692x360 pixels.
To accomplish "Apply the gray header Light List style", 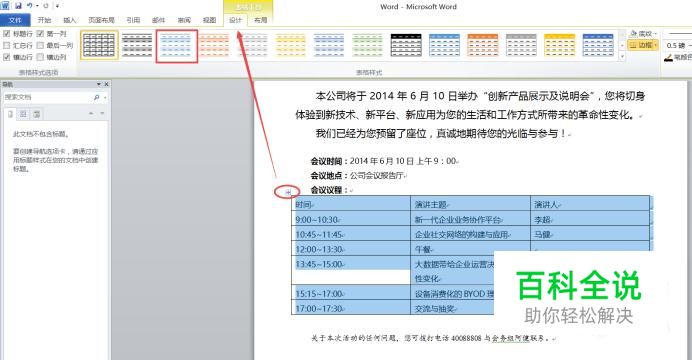I will pos(521,45).
